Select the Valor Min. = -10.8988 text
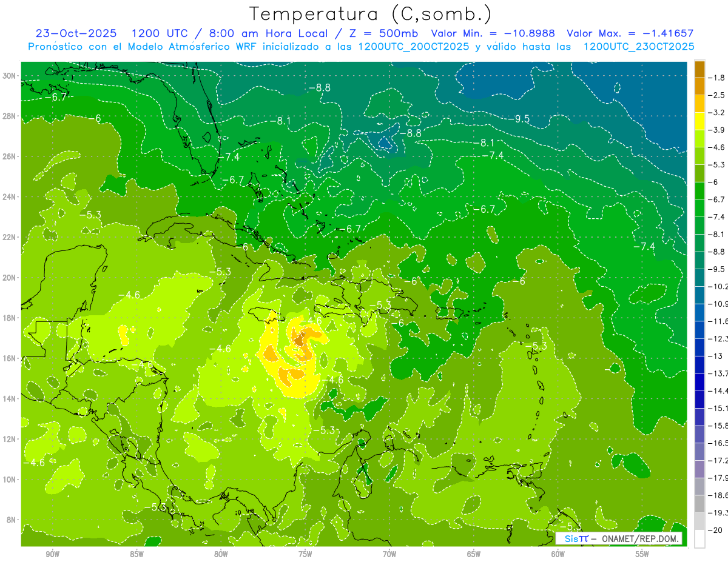 click(494, 33)
